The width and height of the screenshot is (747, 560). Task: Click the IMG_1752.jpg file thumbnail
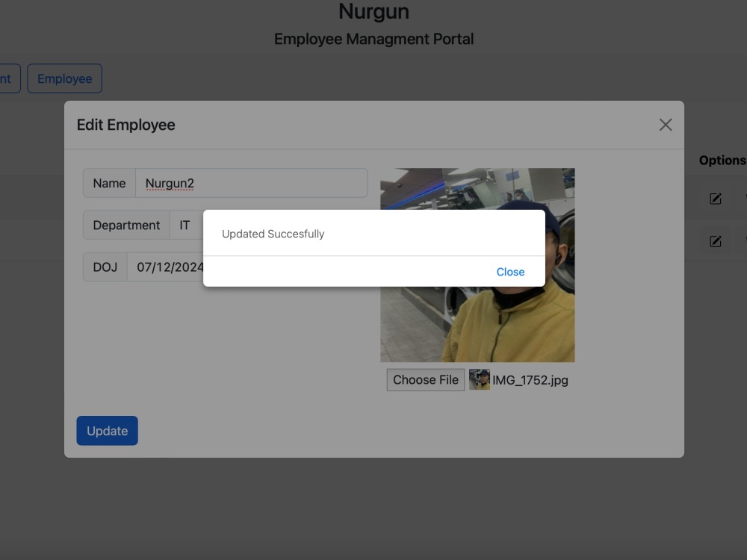(x=480, y=380)
